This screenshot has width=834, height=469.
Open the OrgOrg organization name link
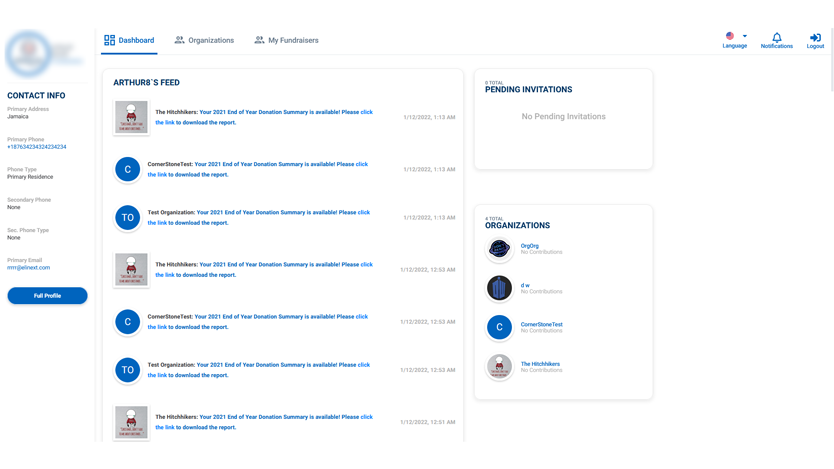click(x=529, y=246)
